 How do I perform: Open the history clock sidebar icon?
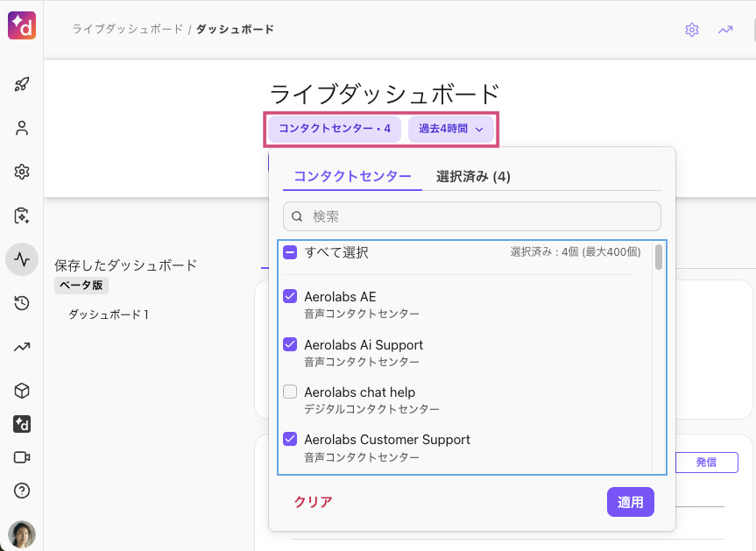[x=22, y=303]
